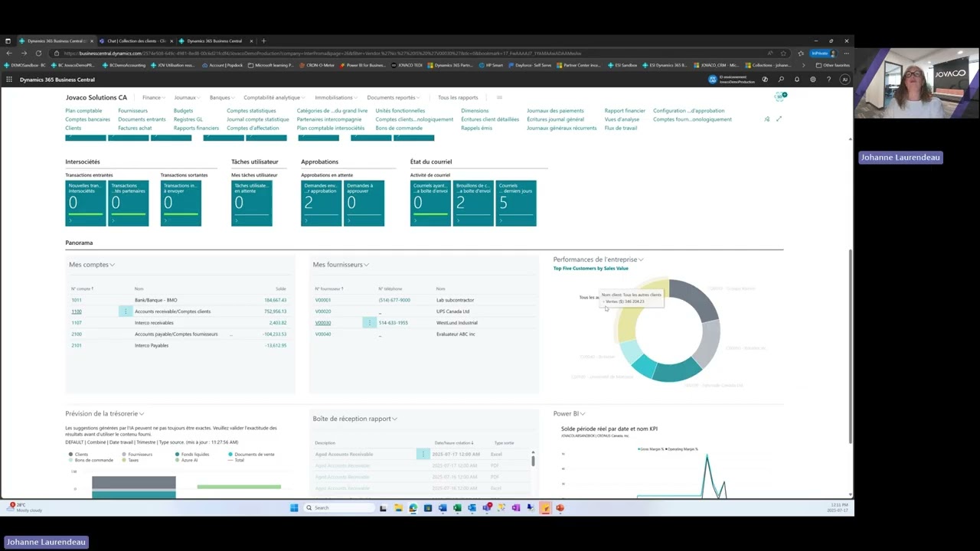Open the Bons de commande link
Image resolution: width=980 pixels, height=551 pixels.
tap(399, 128)
